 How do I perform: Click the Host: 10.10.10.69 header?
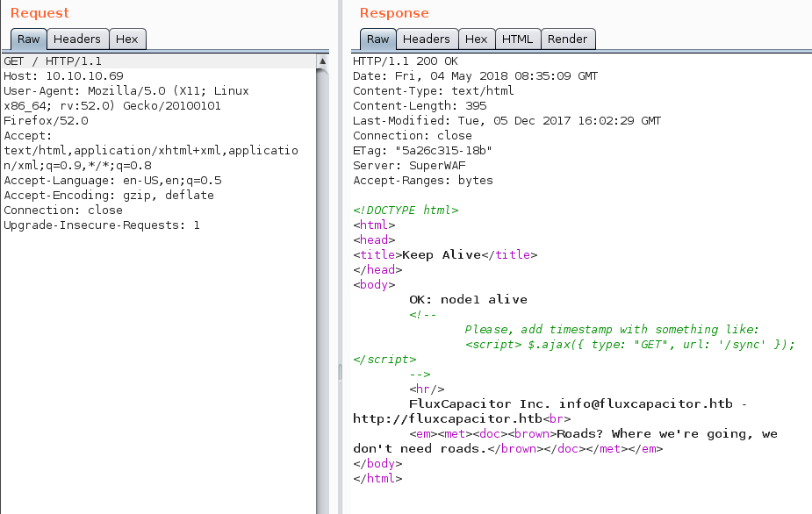(x=64, y=76)
